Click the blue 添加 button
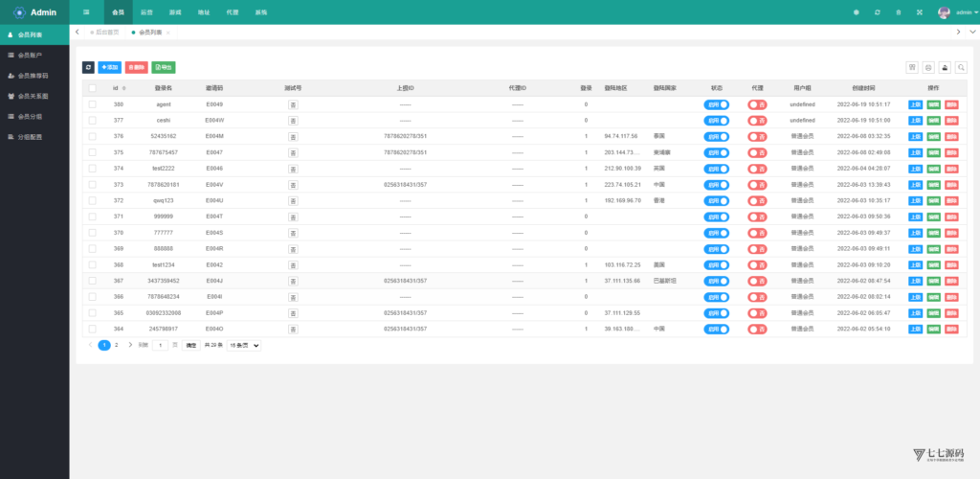The height and width of the screenshot is (479, 980). tap(109, 67)
